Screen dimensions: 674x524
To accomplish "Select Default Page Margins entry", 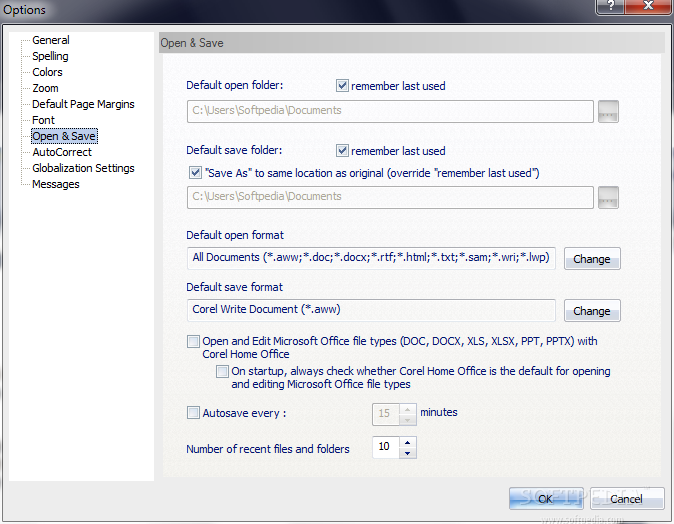I will pos(83,104).
